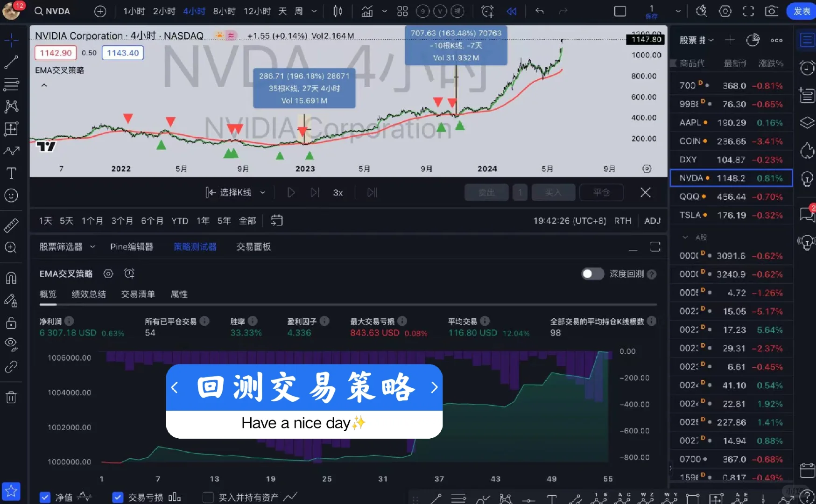The width and height of the screenshot is (816, 504).
Task: Undo the last chart action
Action: click(540, 11)
